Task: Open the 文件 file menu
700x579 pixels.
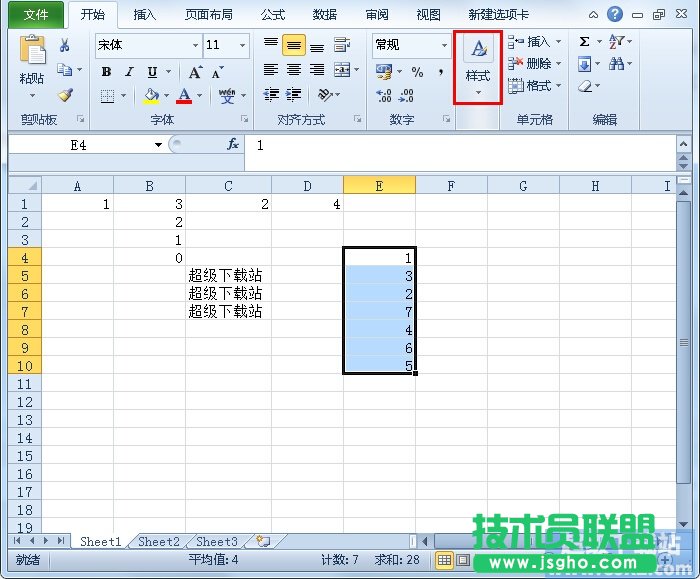Action: click(x=36, y=15)
